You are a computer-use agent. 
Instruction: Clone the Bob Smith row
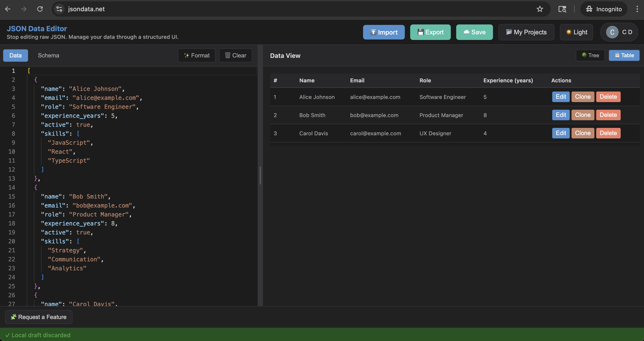click(x=583, y=115)
